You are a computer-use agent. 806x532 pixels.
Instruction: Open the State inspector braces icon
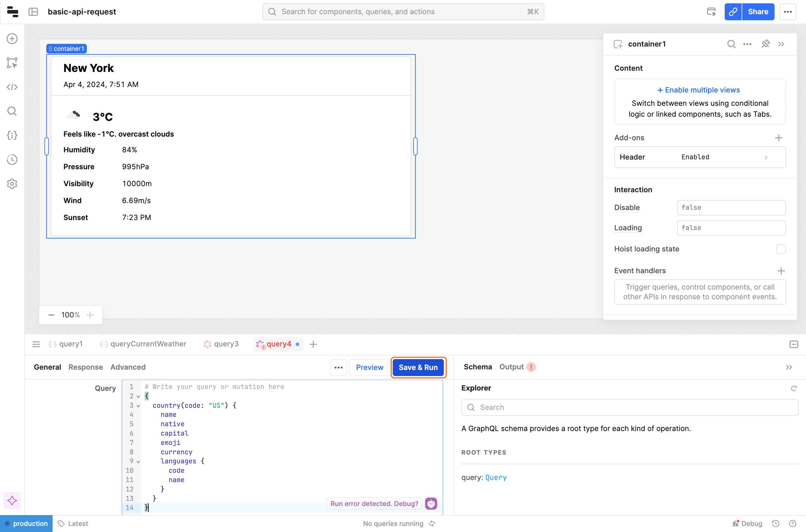12,135
